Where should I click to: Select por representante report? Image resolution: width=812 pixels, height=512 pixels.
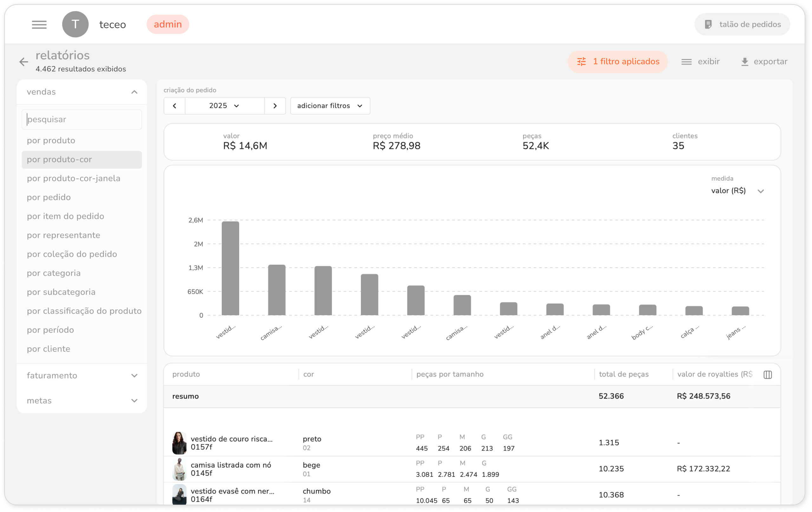[63, 235]
